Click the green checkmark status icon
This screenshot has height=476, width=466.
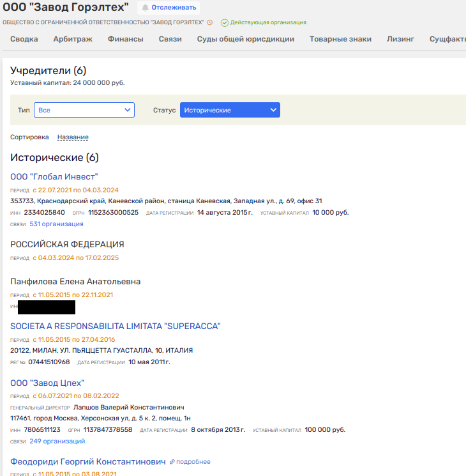[225, 23]
